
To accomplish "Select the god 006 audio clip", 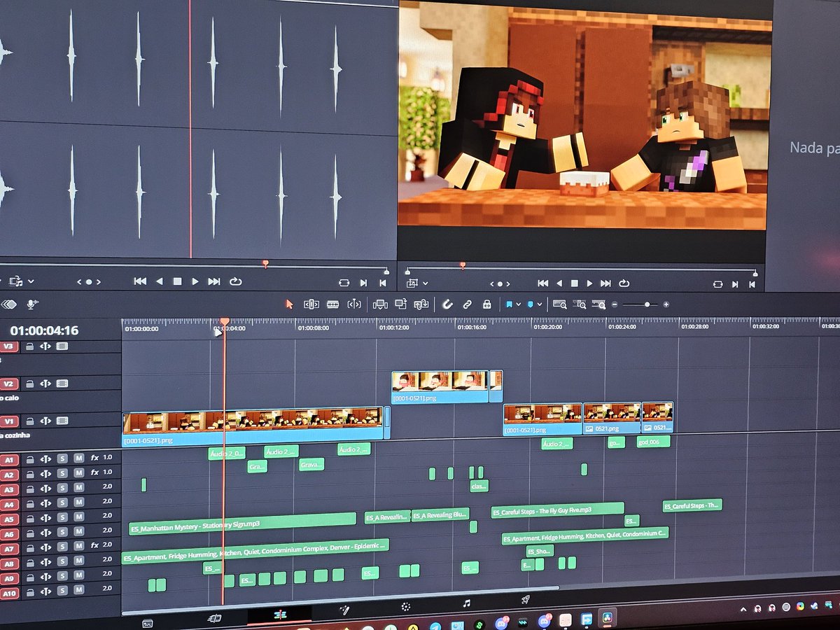I will (653, 442).
